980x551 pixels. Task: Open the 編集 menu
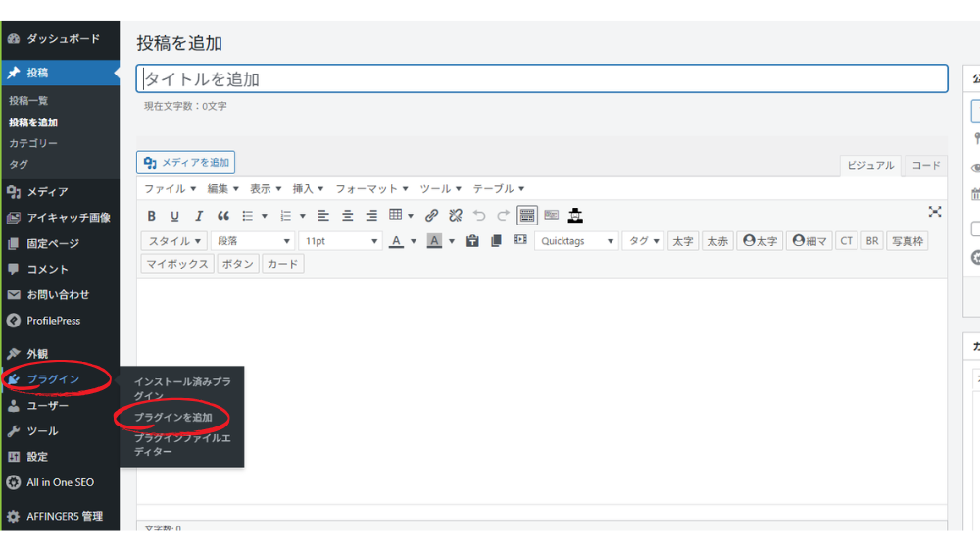click(223, 189)
